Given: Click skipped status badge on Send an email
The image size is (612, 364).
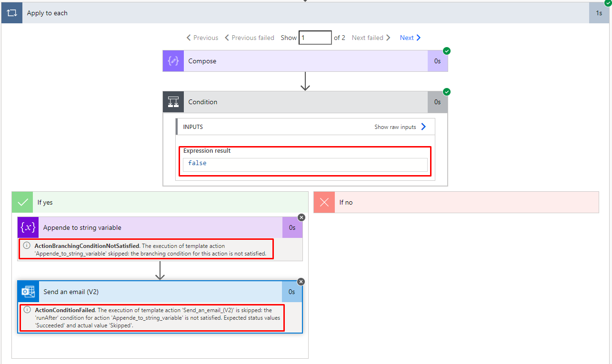Looking at the screenshot, I should [301, 282].
